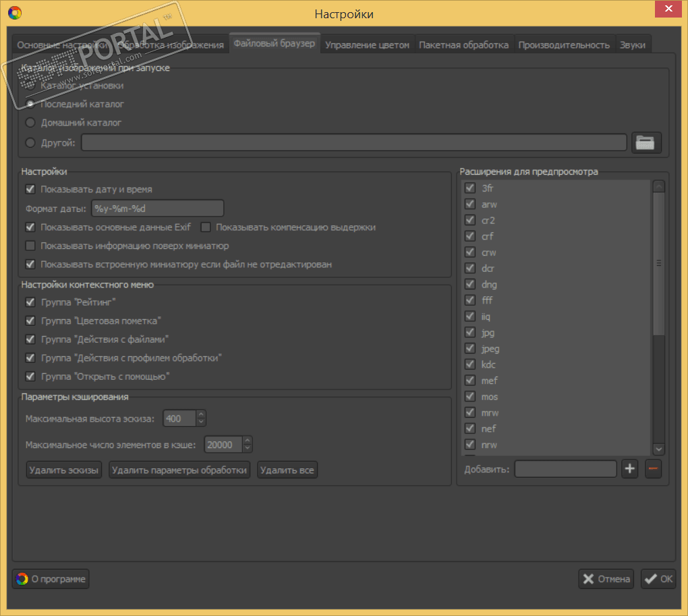Focus the Добавить extension input field

(x=566, y=469)
